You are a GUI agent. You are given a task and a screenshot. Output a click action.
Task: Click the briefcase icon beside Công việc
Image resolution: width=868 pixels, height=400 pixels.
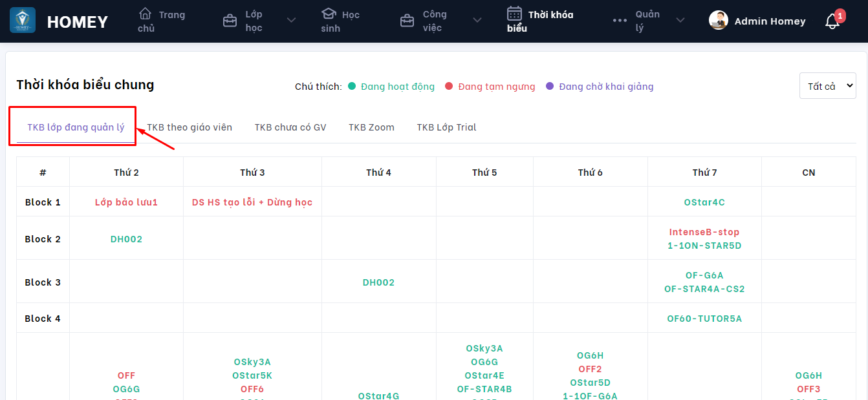(x=407, y=21)
